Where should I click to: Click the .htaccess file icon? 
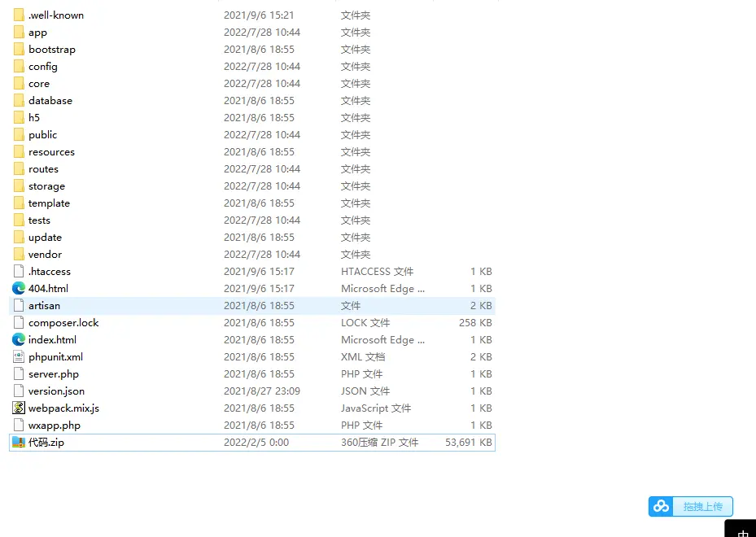pyautogui.click(x=19, y=272)
